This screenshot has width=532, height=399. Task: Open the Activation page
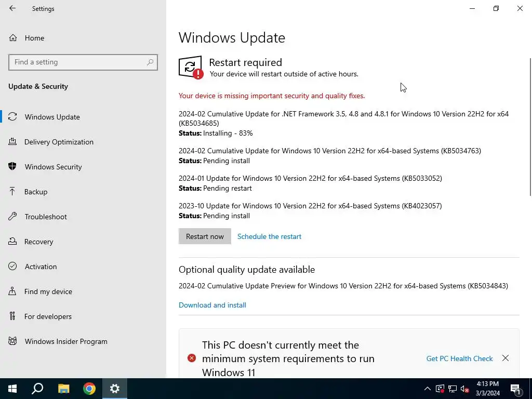pyautogui.click(x=83, y=267)
